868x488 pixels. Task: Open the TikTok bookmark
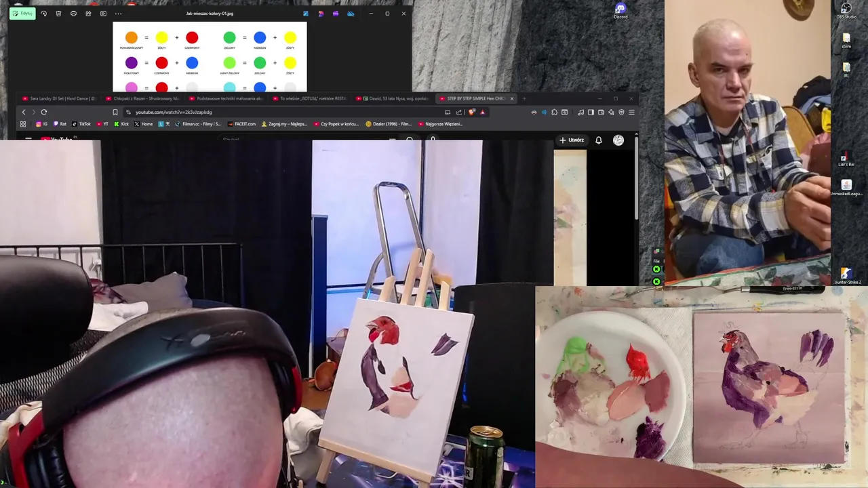click(x=81, y=124)
